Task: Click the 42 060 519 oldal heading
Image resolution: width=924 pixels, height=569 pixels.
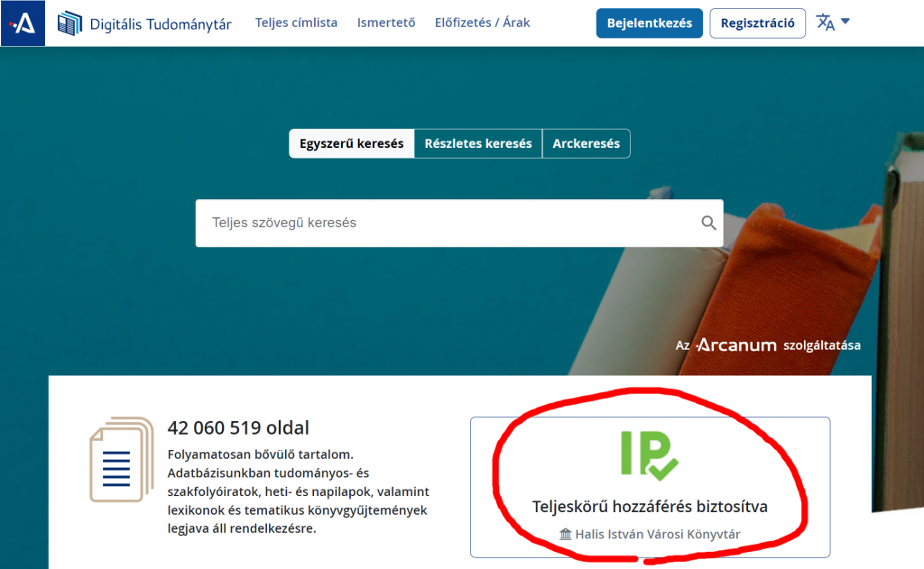Action: (x=238, y=427)
